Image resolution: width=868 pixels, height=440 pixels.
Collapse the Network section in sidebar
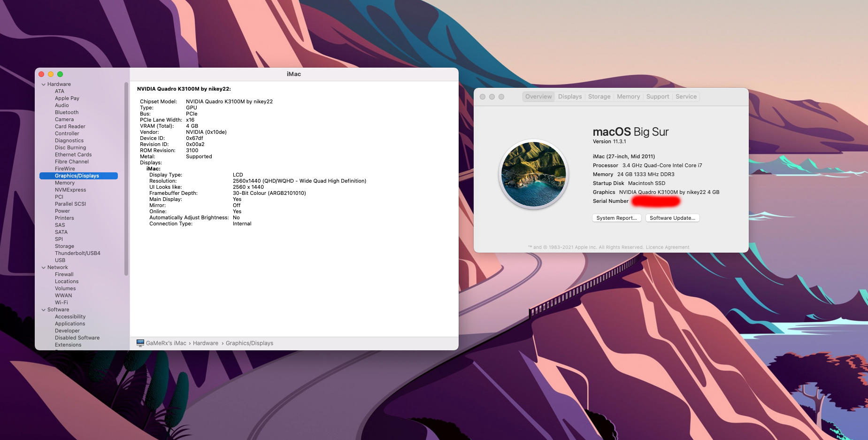click(44, 268)
